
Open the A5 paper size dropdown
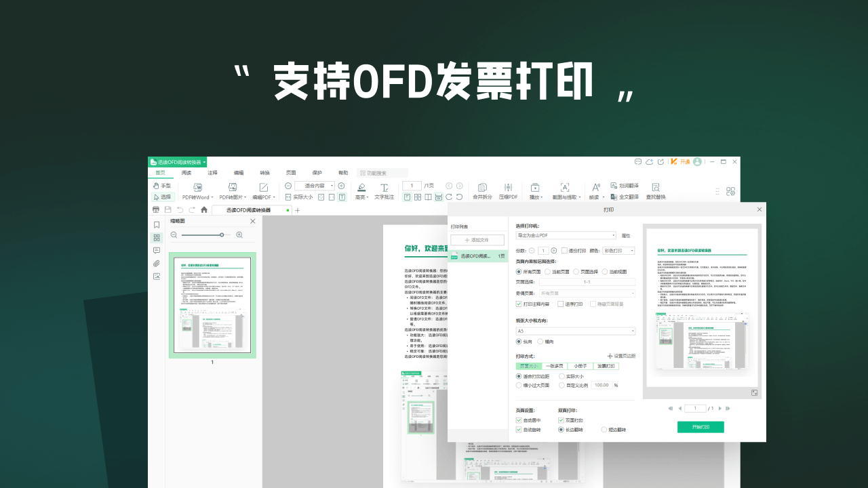(576, 331)
